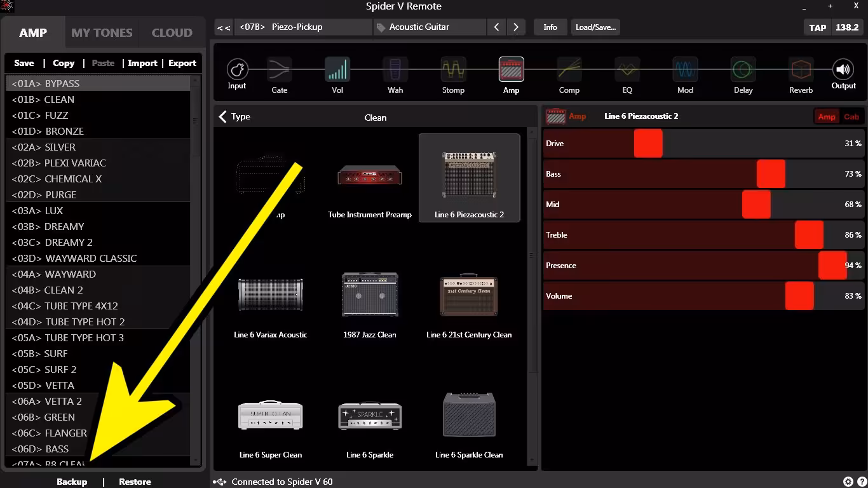Open the Acoustic Guitar category dropdown

coord(430,27)
